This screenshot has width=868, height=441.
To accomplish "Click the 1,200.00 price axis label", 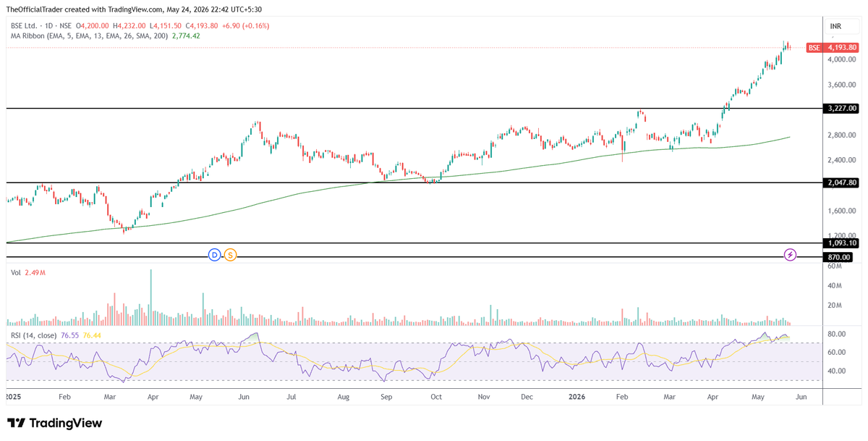I will [x=842, y=236].
